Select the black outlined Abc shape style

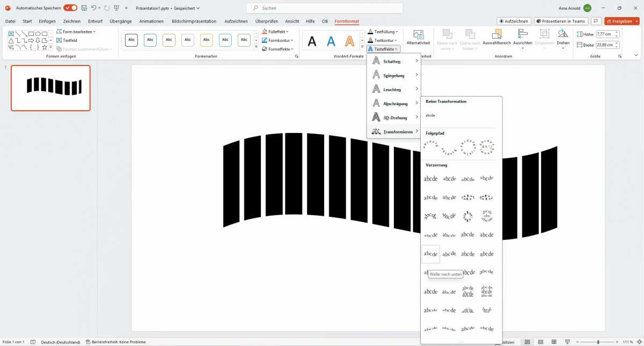pyautogui.click(x=131, y=40)
